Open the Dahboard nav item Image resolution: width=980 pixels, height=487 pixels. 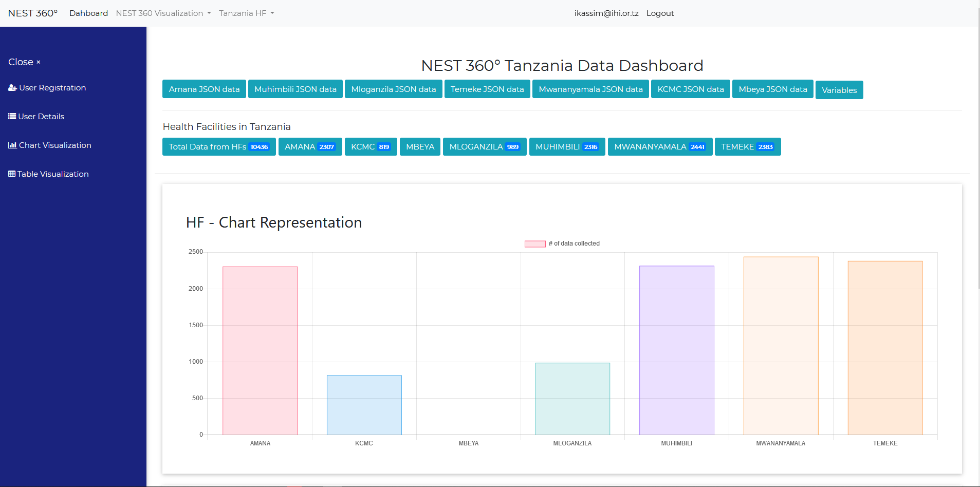click(x=88, y=13)
